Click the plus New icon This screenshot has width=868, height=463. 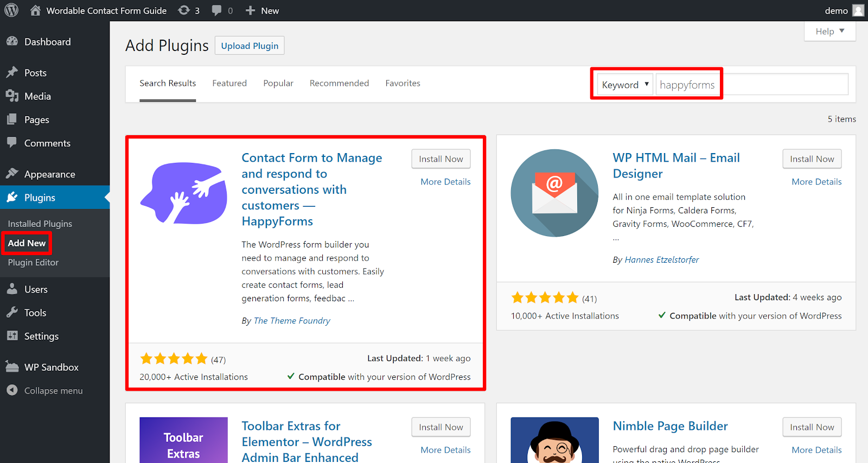250,10
